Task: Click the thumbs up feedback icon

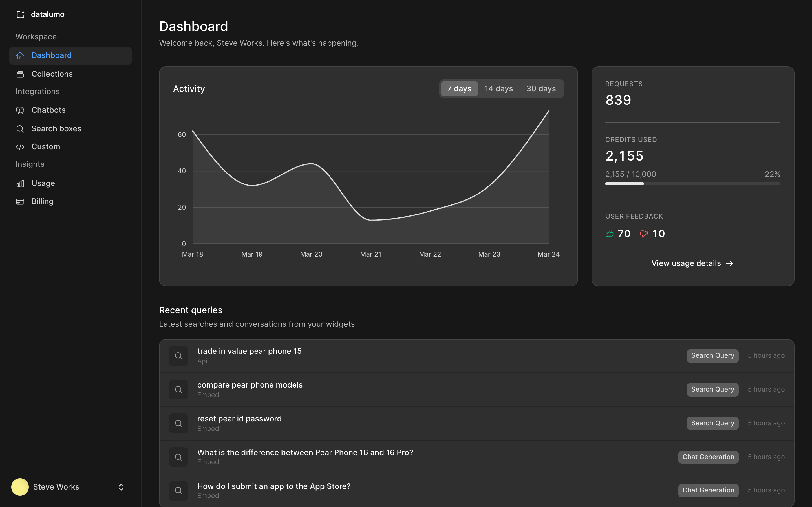Action: coord(610,234)
